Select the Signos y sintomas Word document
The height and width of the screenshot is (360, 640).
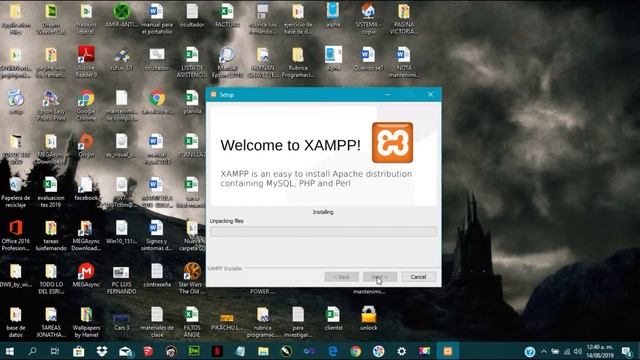click(x=157, y=236)
